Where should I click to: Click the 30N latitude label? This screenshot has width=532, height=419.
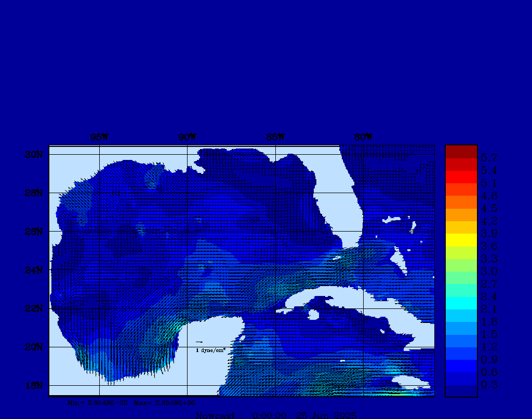33,155
